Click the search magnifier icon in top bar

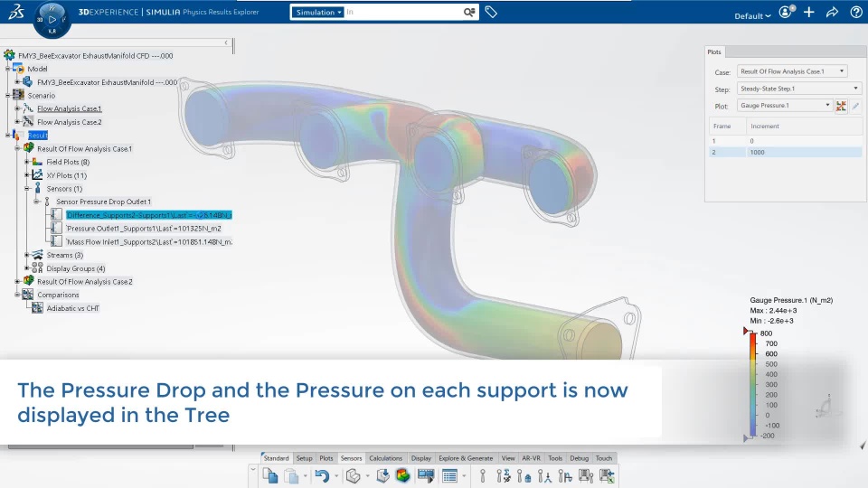[469, 12]
